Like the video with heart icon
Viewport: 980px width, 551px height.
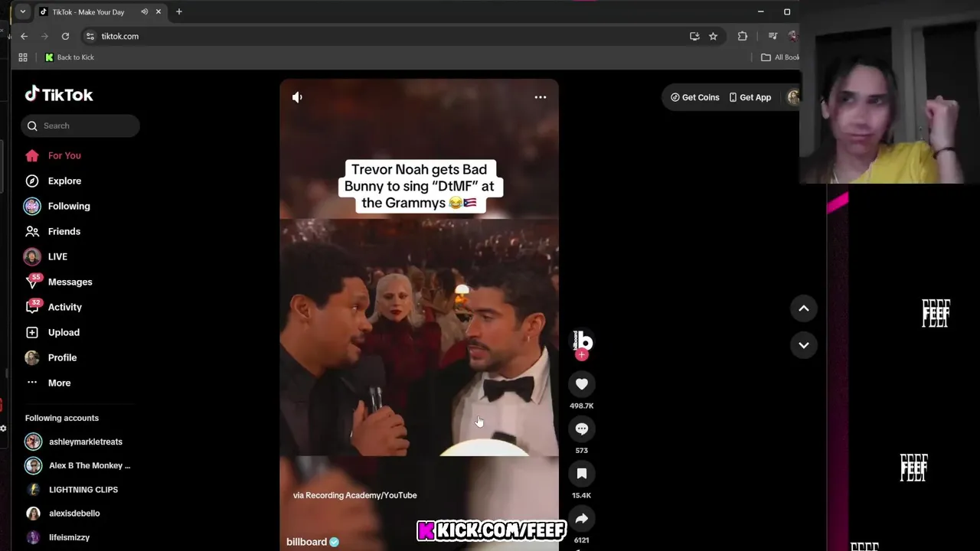[x=582, y=384]
